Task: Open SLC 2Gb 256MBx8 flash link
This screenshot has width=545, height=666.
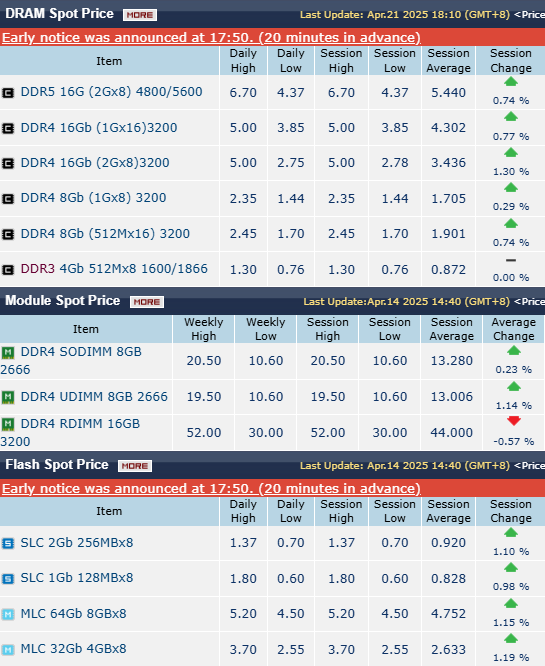Action: point(77,543)
